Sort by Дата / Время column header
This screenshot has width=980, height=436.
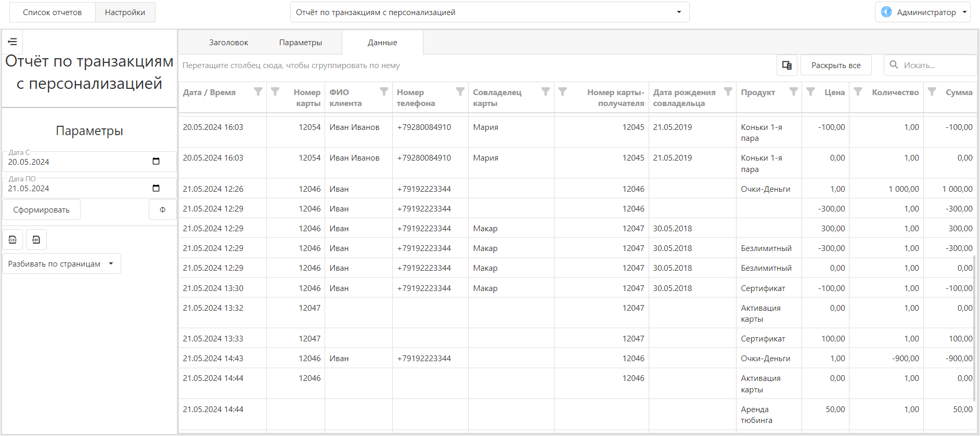click(209, 92)
